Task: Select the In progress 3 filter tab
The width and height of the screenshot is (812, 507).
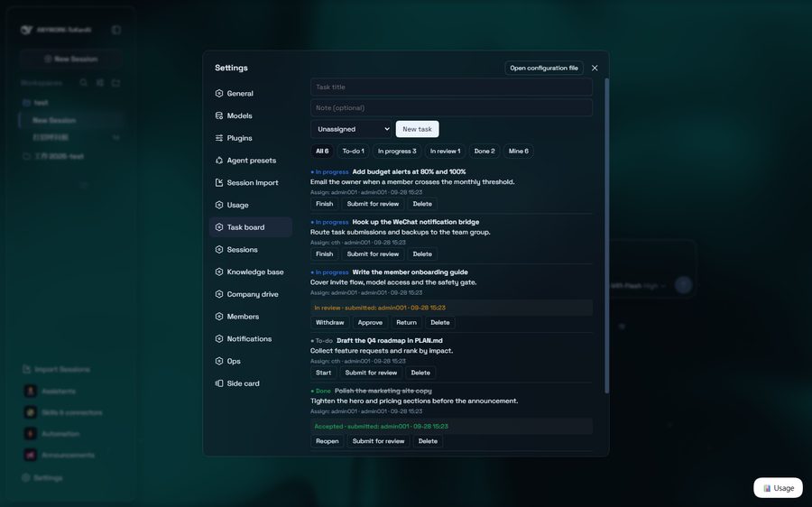Action: (397, 151)
